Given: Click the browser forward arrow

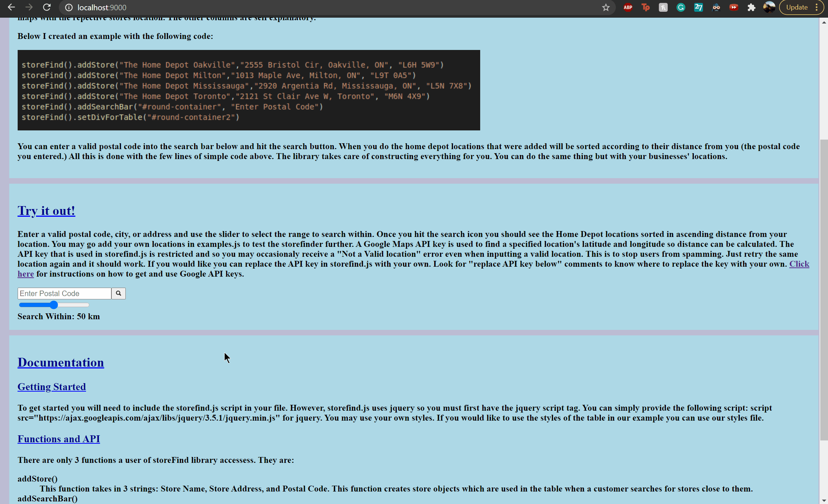Looking at the screenshot, I should pyautogui.click(x=29, y=7).
